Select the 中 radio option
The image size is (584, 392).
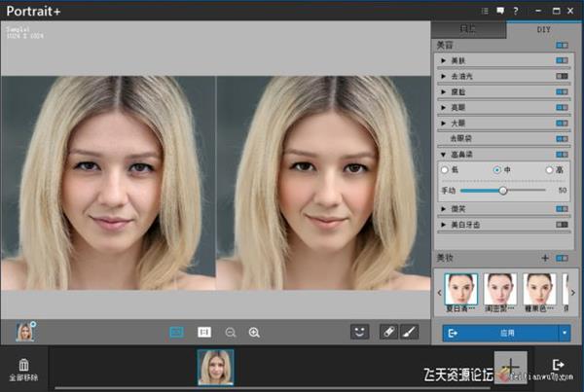click(x=496, y=170)
